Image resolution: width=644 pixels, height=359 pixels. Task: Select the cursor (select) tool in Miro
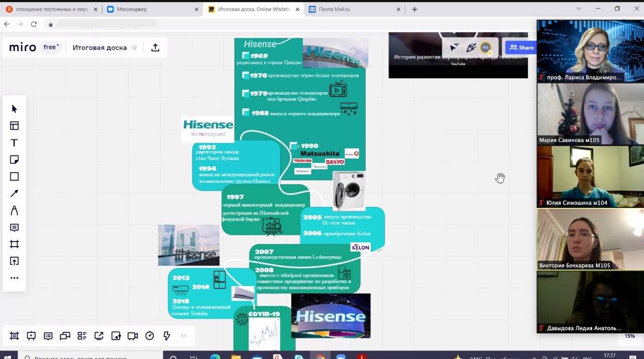point(14,109)
